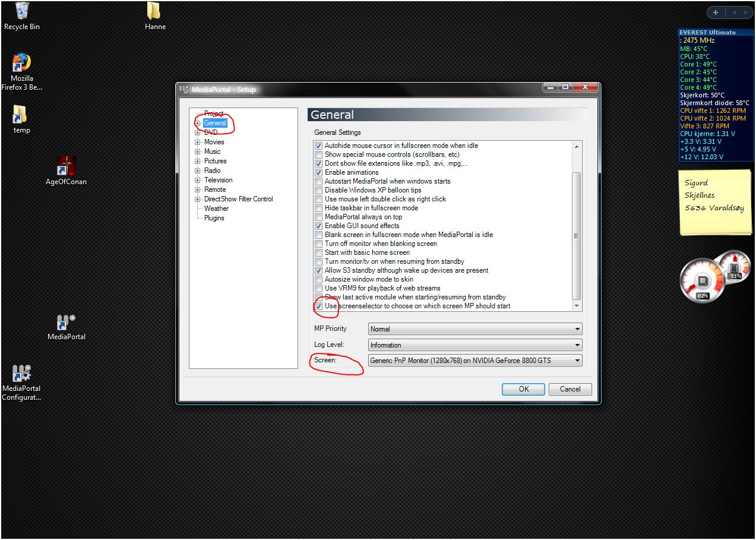756x540 pixels.
Task: Select the Hanne folder icon
Action: (x=154, y=16)
